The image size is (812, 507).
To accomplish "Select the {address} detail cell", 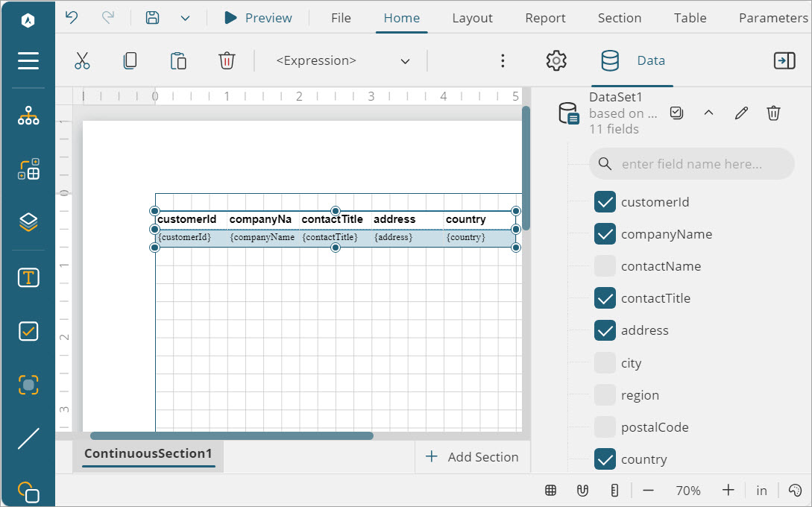I will (408, 238).
